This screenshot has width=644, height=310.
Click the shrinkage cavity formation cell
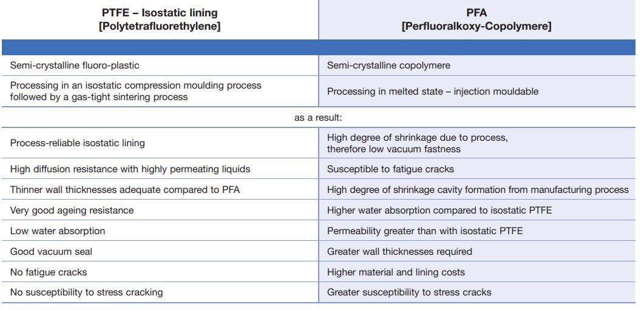tap(478, 190)
